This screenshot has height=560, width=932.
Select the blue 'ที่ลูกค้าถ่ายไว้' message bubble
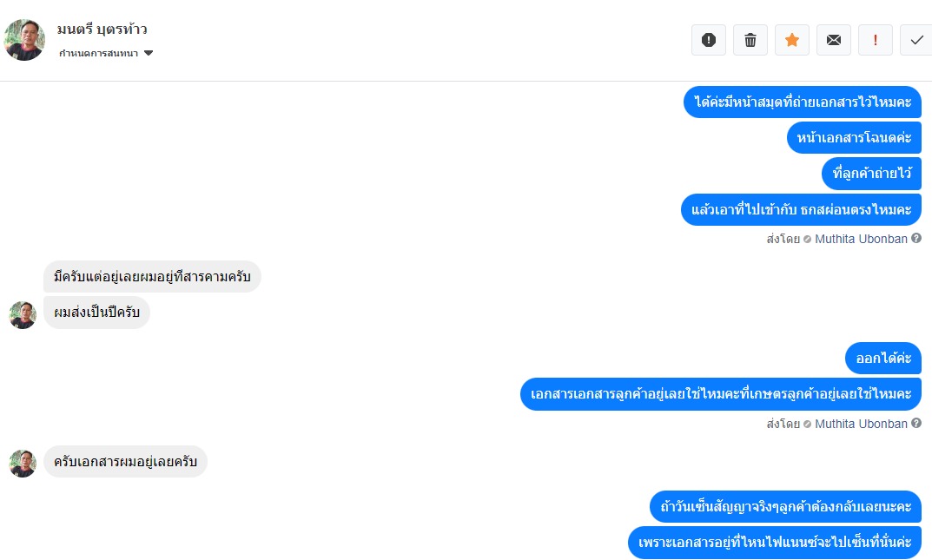point(872,174)
